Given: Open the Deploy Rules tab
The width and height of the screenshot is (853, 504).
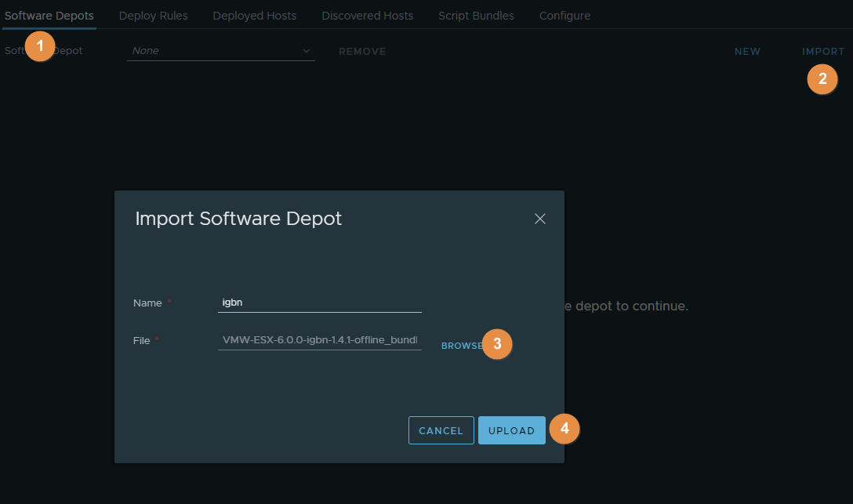Looking at the screenshot, I should [153, 16].
